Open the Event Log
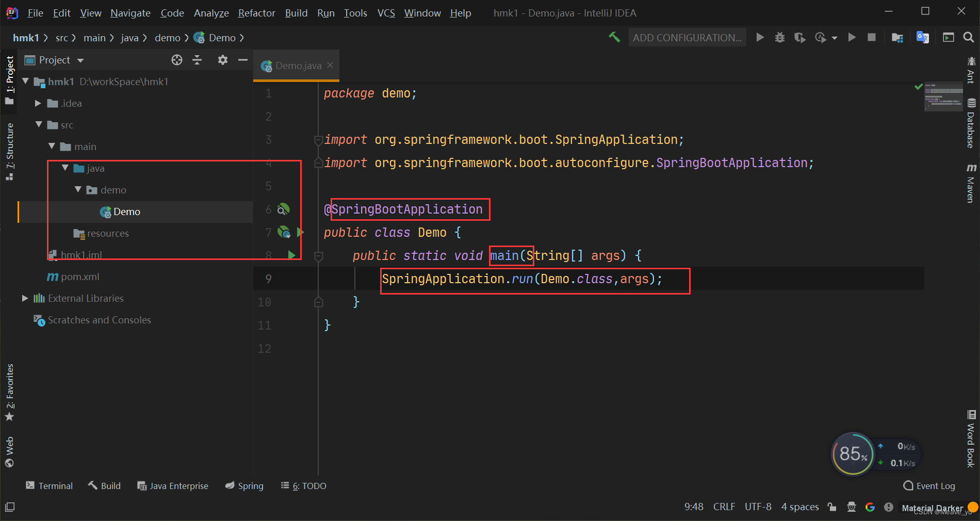980x521 pixels. coord(929,485)
